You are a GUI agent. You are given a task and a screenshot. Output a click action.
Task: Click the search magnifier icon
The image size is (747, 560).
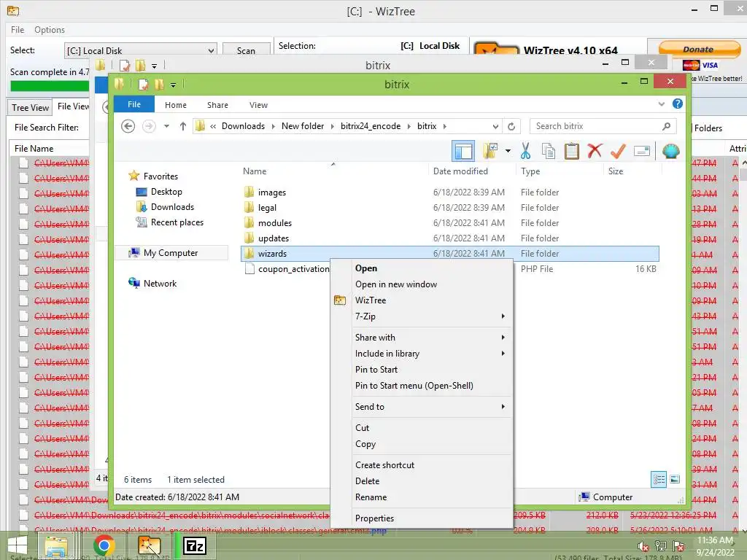coord(667,126)
